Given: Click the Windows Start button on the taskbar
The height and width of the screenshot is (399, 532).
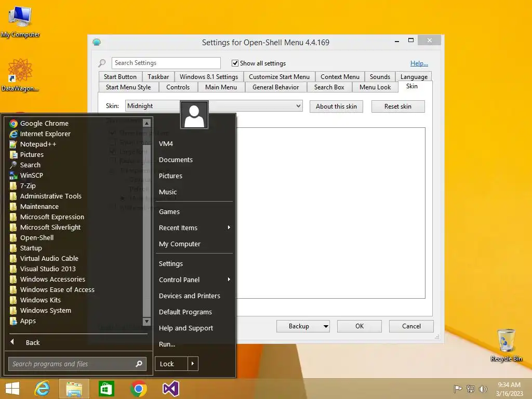Looking at the screenshot, I should coord(12,389).
